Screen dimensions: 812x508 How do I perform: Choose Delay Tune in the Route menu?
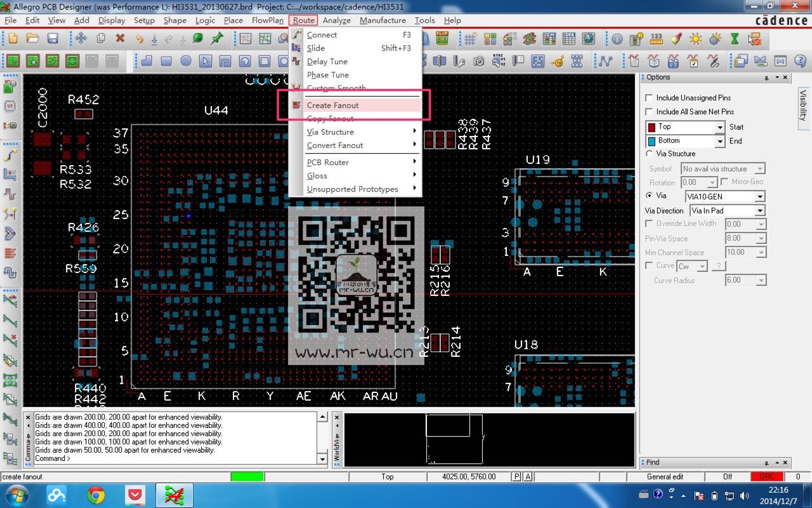[355, 62]
